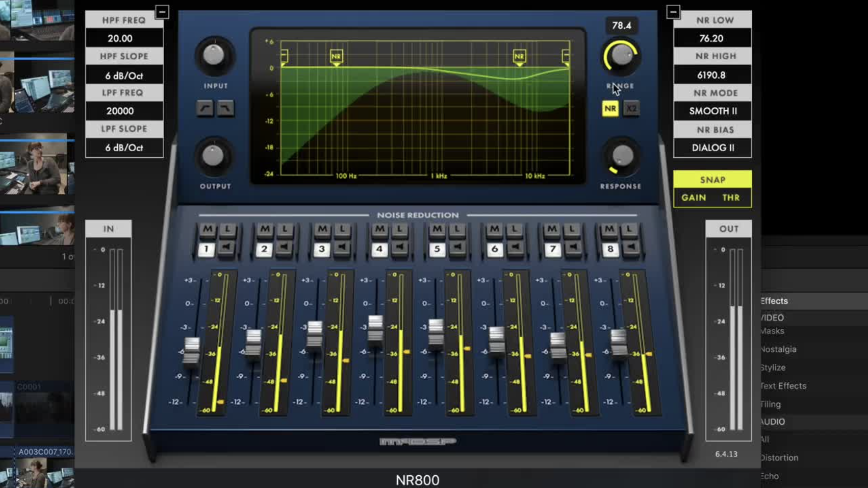Select band number 3 button

[x=322, y=249]
